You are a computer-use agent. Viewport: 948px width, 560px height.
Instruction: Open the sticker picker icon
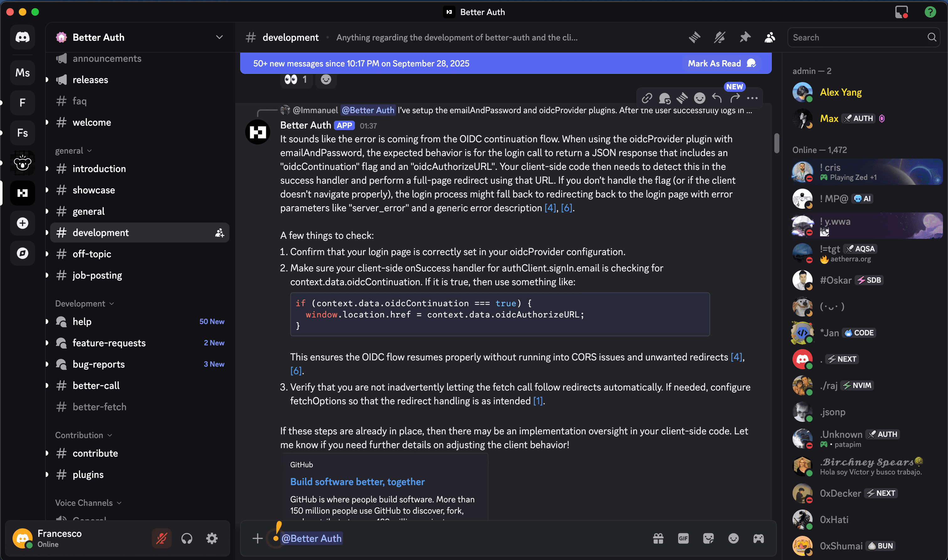click(x=708, y=538)
